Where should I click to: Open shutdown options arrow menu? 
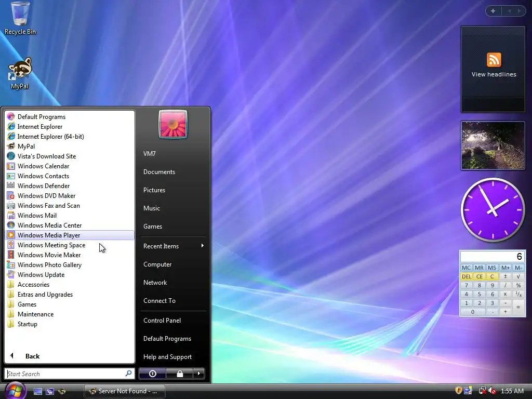(x=199, y=374)
